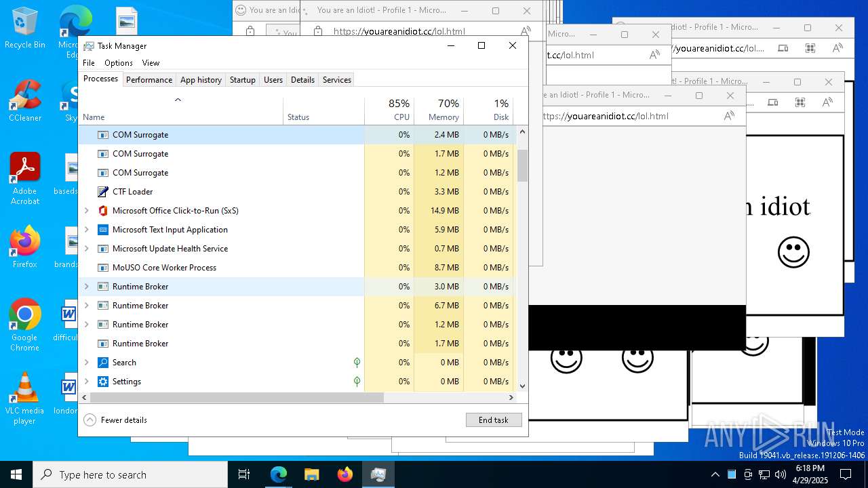Sort processes by the Name column header

(x=181, y=110)
